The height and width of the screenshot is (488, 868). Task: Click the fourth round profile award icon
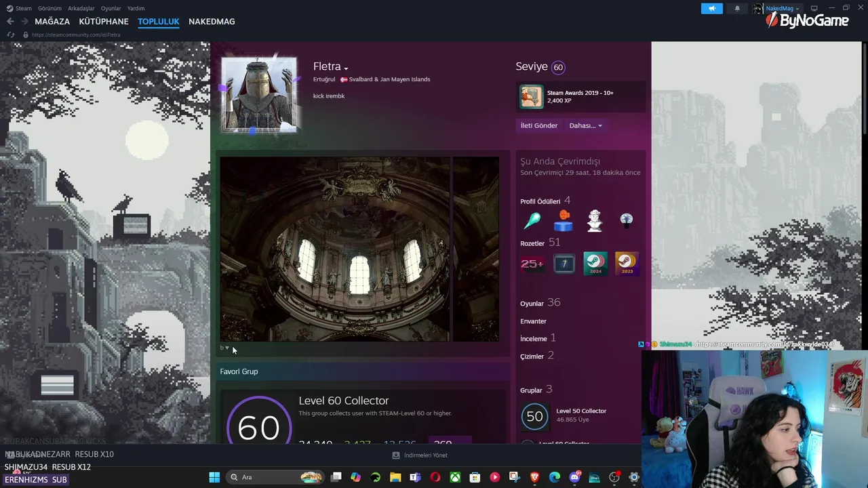[x=627, y=220]
